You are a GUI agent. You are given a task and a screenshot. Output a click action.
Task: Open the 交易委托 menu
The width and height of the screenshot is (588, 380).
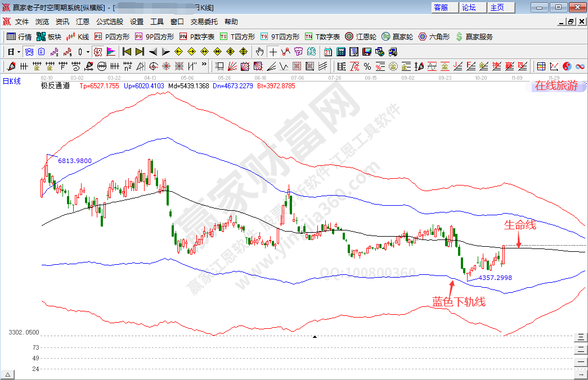(x=204, y=22)
